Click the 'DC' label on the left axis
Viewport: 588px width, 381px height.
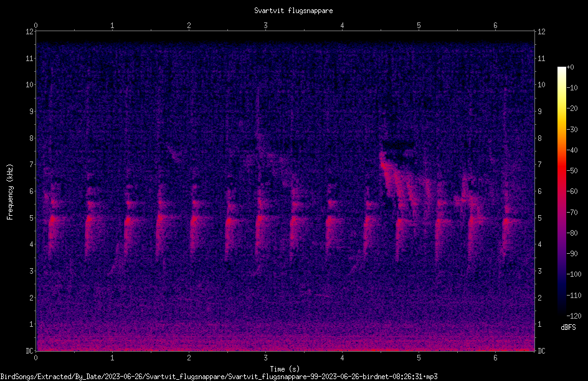point(29,350)
